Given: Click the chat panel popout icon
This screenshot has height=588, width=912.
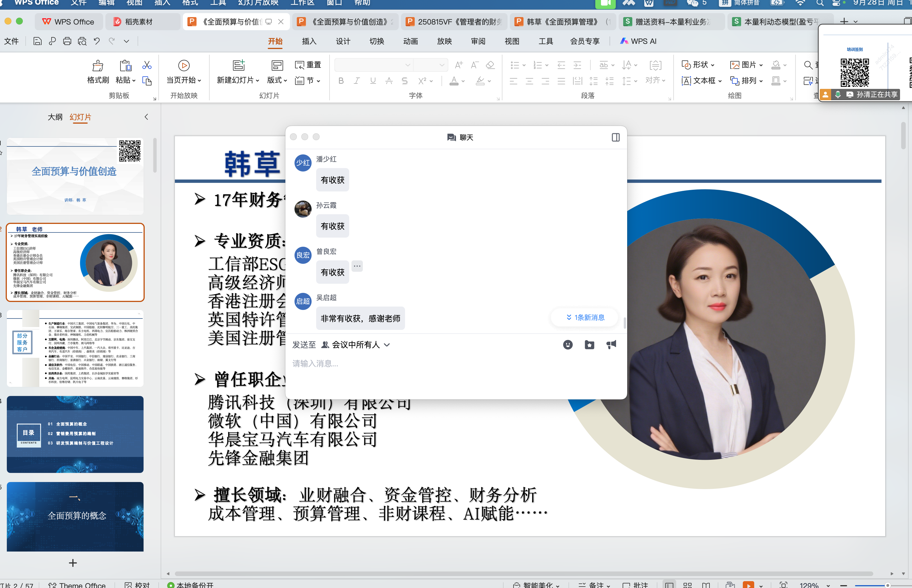Looking at the screenshot, I should (x=616, y=137).
